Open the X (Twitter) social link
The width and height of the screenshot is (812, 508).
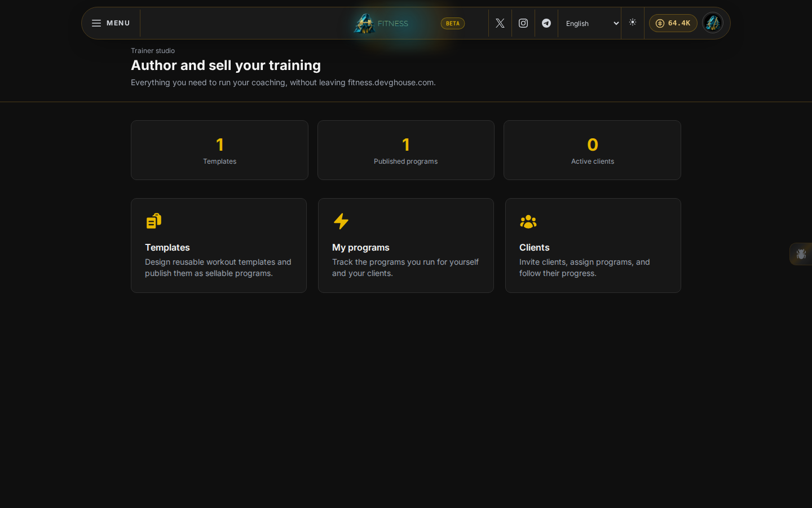point(500,23)
